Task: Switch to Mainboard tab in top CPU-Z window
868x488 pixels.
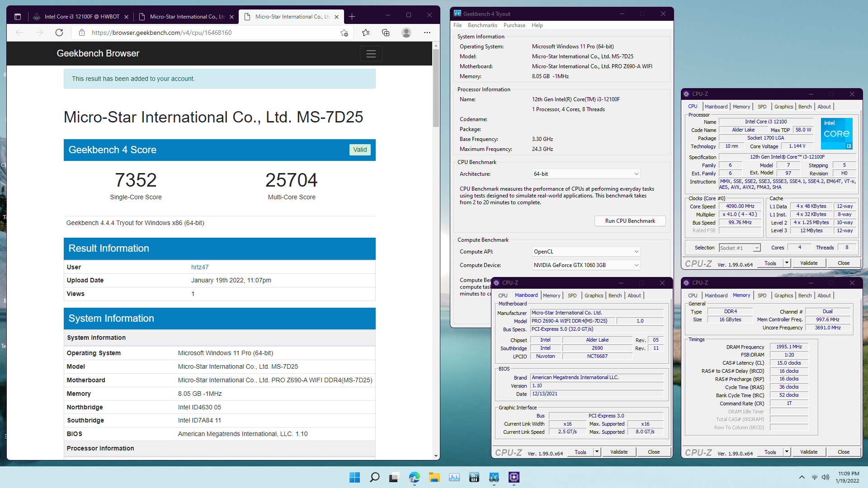Action: pos(716,107)
